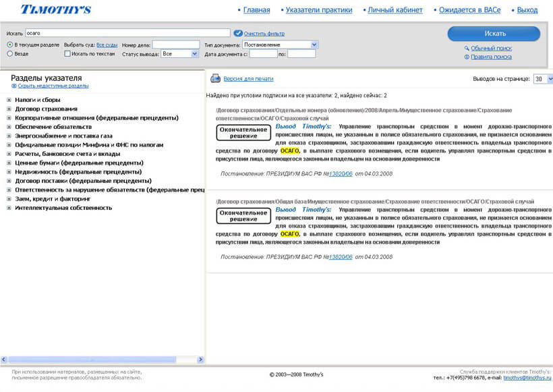Screen dimensions: 553x392
Task: Expand the 'Договор поставки' node
Action: [x=9, y=181]
